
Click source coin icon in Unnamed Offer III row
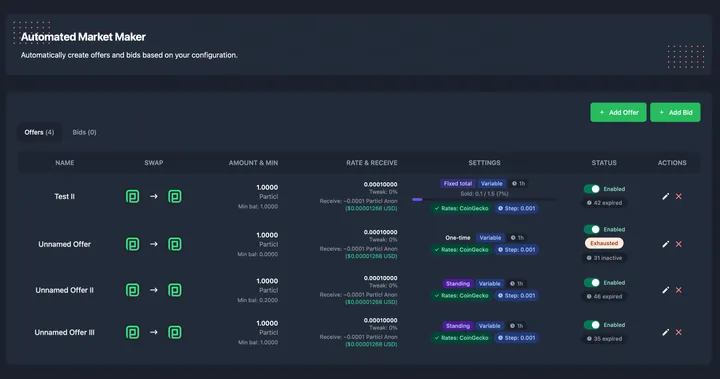tap(133, 332)
